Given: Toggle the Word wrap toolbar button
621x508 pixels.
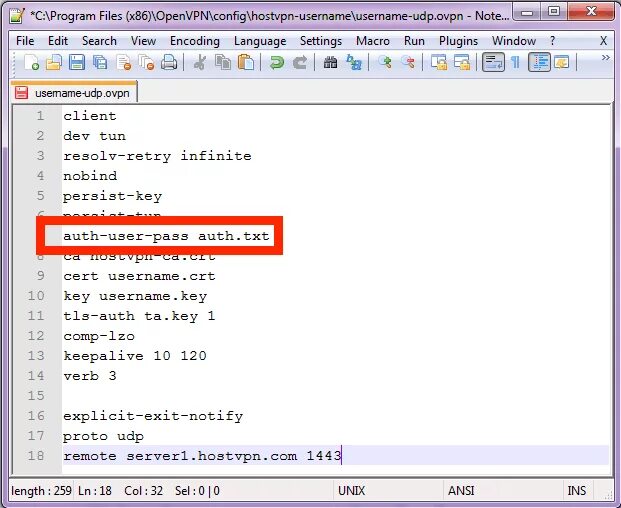Looking at the screenshot, I should pos(493,63).
